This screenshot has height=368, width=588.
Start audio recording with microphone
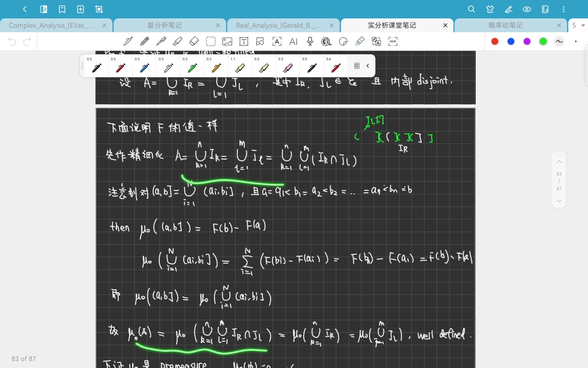pos(310,41)
